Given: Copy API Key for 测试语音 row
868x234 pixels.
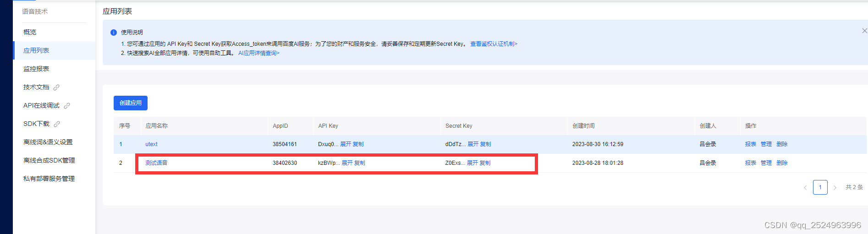Looking at the screenshot, I should click(360, 163).
